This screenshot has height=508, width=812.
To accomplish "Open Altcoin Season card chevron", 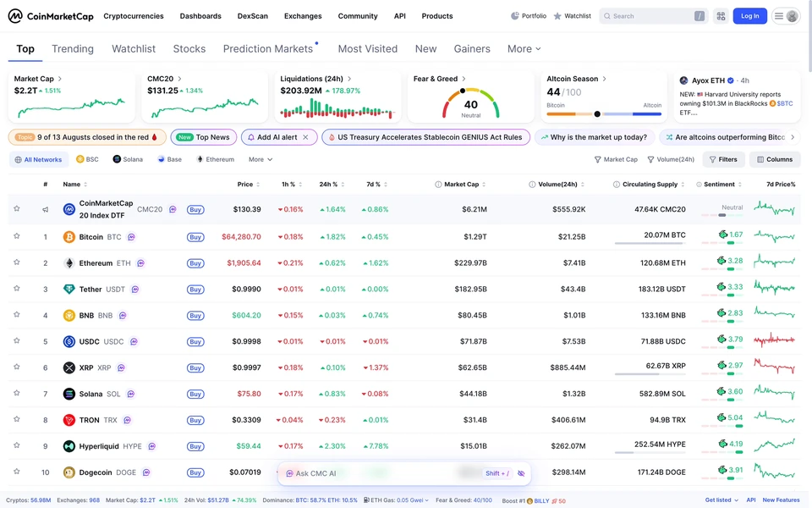I will pyautogui.click(x=604, y=79).
